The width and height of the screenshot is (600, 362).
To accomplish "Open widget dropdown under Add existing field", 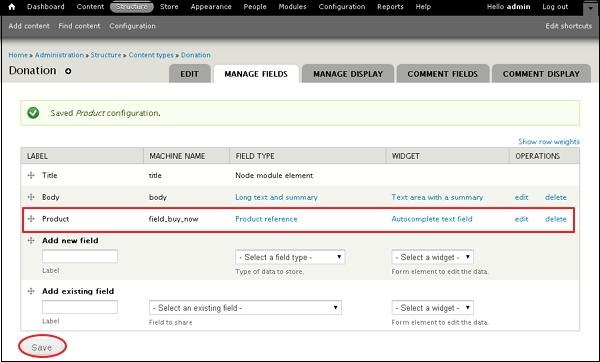I will tap(432, 308).
